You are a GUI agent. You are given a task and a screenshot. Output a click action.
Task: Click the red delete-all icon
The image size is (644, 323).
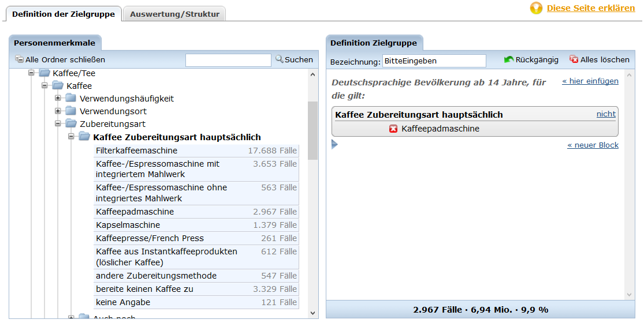click(574, 59)
